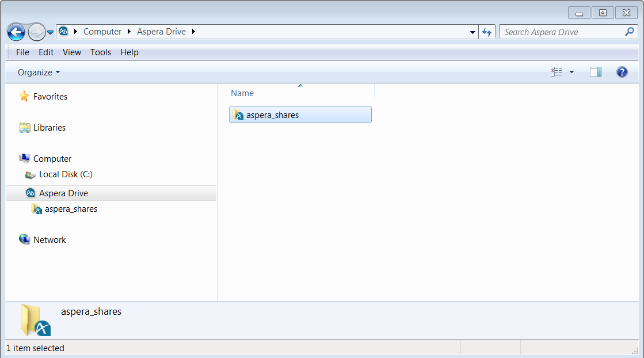The height and width of the screenshot is (358, 644).
Task: Open the view options dropdown arrow
Action: click(x=571, y=72)
